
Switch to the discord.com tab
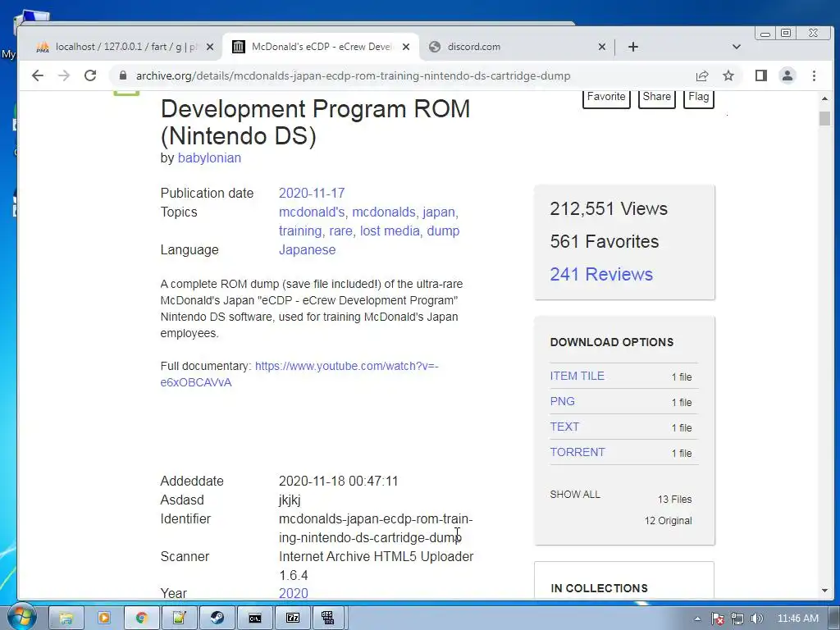tap(517, 47)
